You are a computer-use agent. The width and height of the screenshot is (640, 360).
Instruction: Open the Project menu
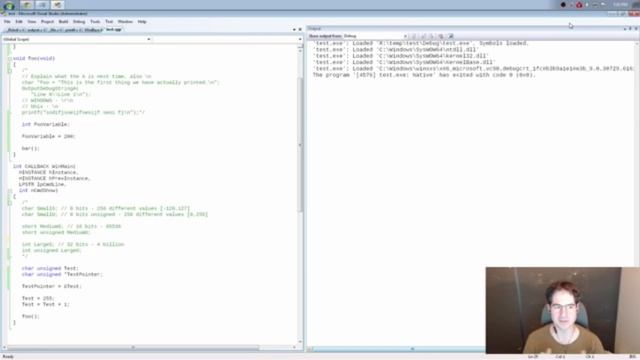tap(47, 22)
